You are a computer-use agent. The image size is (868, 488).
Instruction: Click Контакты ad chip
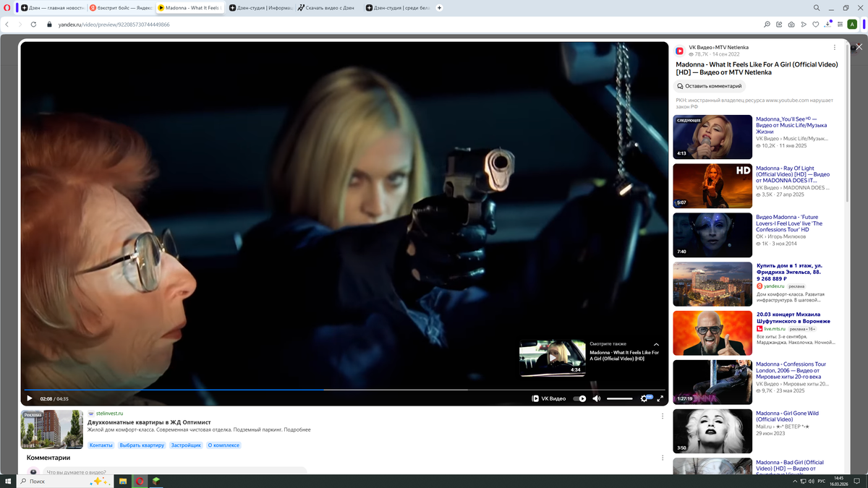[101, 445]
